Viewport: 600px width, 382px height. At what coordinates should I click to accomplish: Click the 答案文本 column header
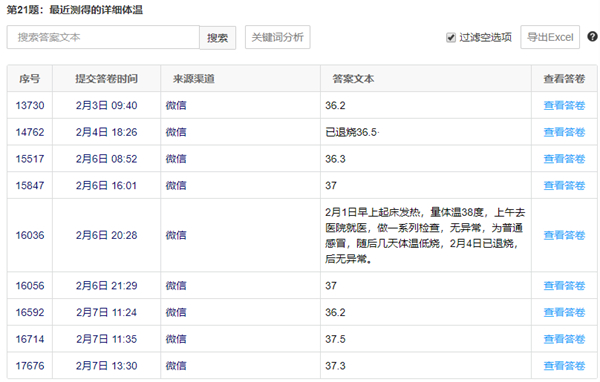(x=353, y=79)
